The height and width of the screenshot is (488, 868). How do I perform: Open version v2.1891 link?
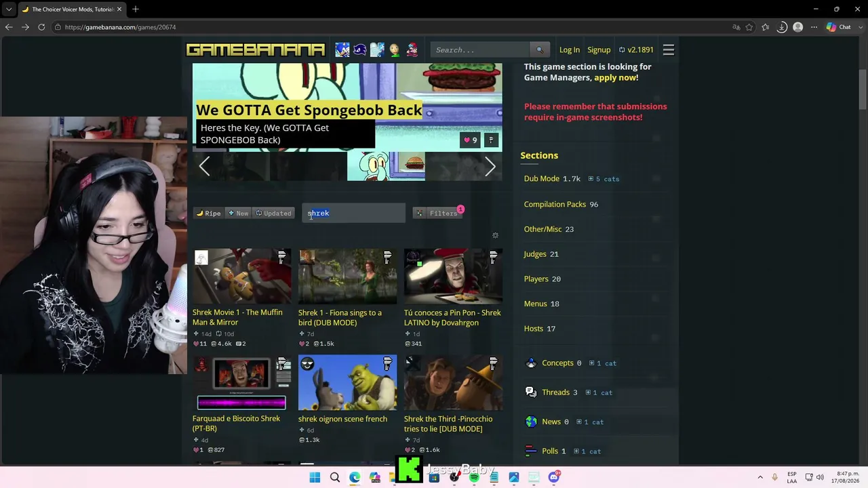(x=636, y=49)
